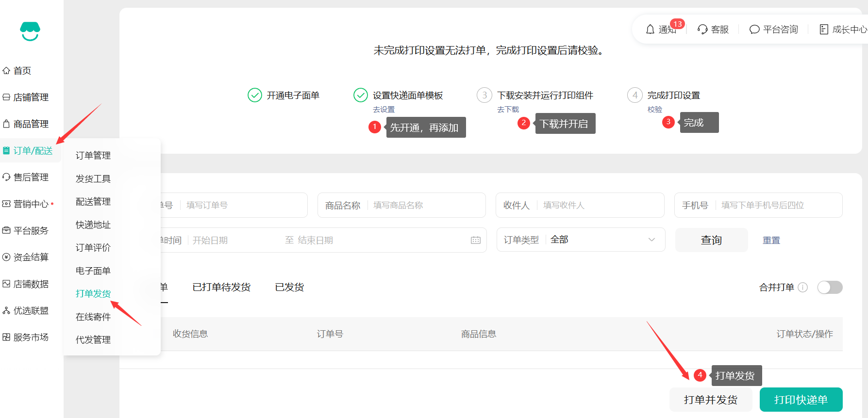Screen dimensions: 868x418
Task: Click the info icon beside 合并打单
Action: point(803,288)
